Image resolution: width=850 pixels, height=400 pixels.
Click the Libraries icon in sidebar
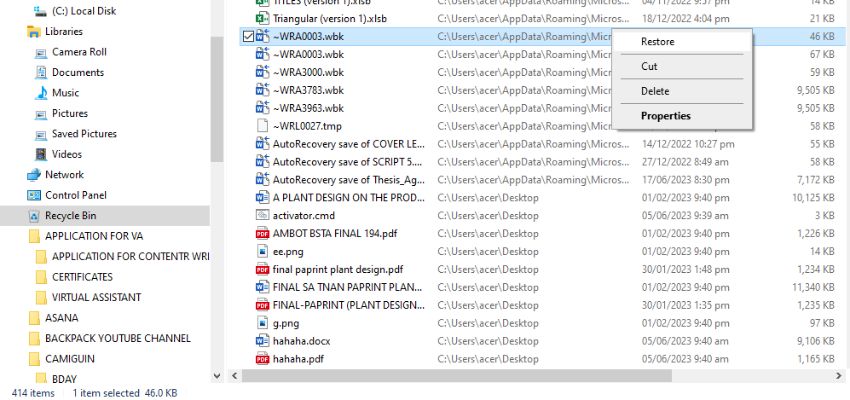34,31
